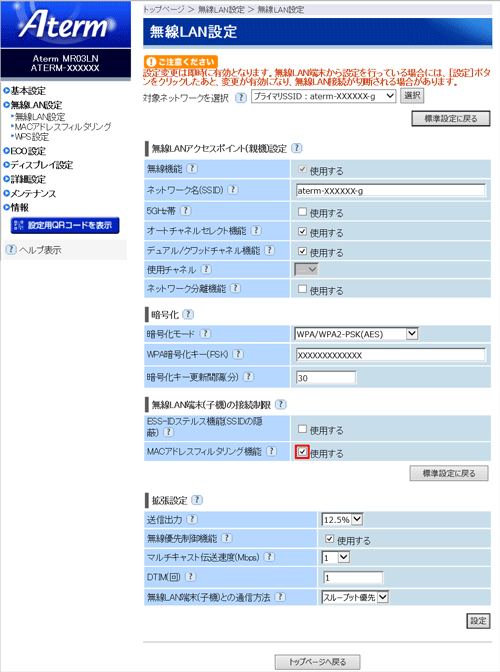Click help icon beside 暗号化モード
The height and width of the screenshot is (672, 500).
point(206,333)
